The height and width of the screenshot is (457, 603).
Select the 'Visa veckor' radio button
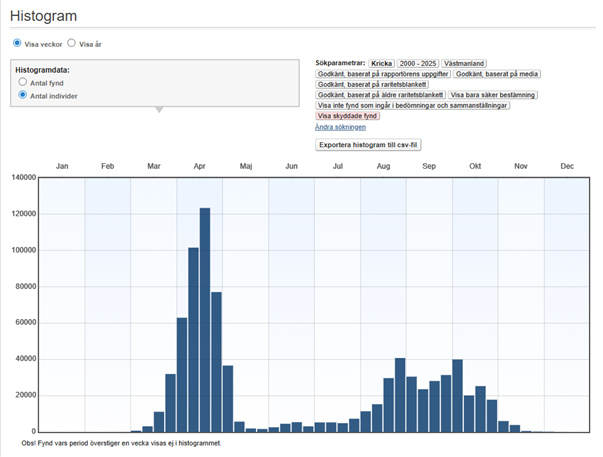tap(17, 44)
